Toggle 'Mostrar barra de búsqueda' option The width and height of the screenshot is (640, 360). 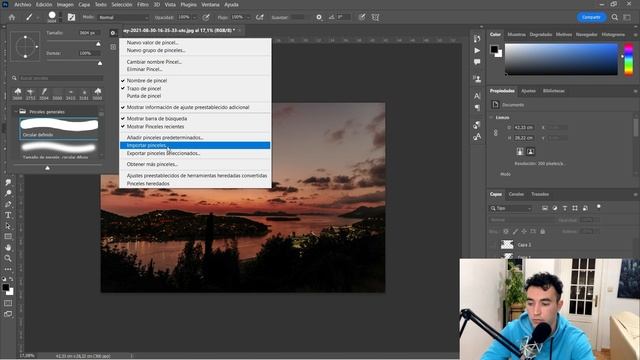195,119
